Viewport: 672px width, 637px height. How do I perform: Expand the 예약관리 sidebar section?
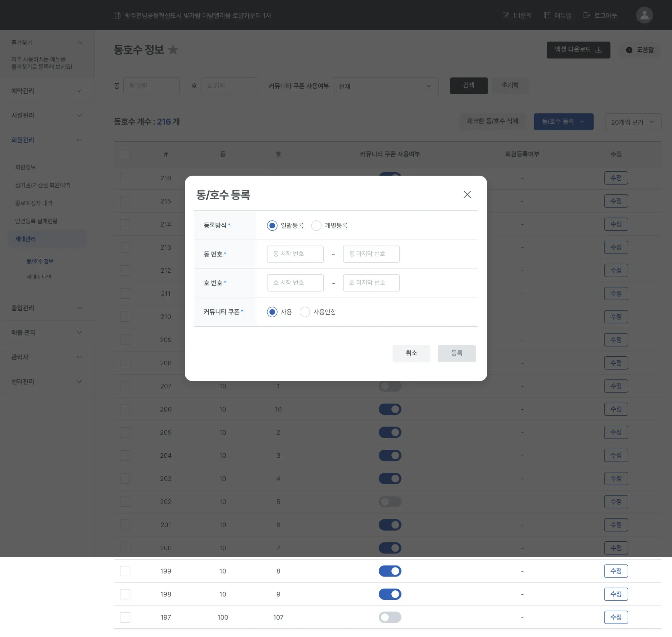point(47,91)
